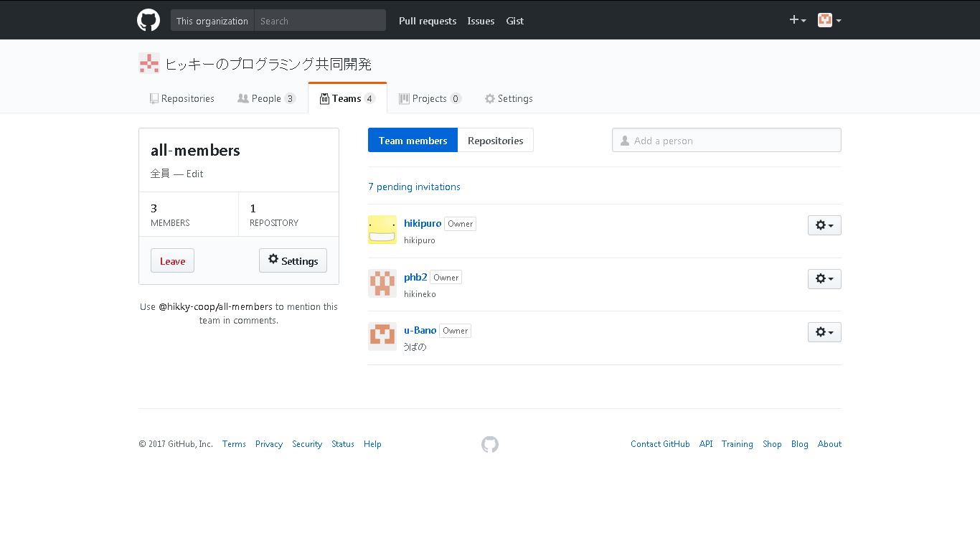Image resolution: width=980 pixels, height=551 pixels.
Task: Click the red Leave button
Action: pyautogui.click(x=172, y=261)
